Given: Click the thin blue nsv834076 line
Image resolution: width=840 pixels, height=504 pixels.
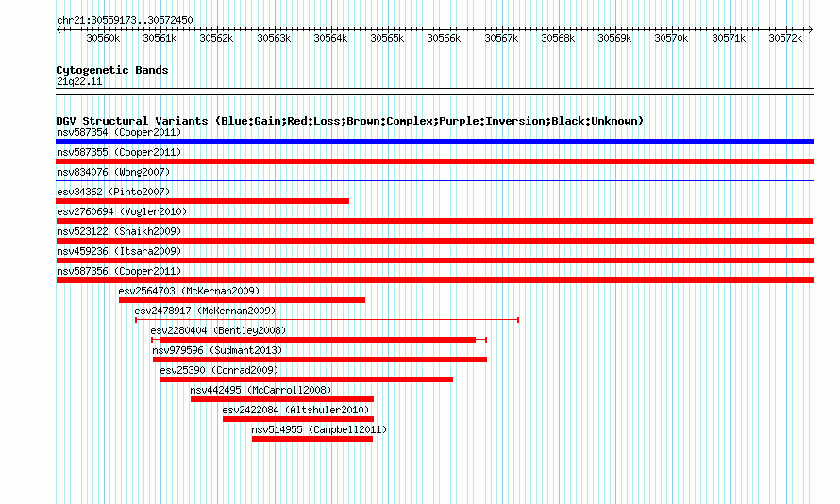Looking at the screenshot, I should click(x=434, y=181).
